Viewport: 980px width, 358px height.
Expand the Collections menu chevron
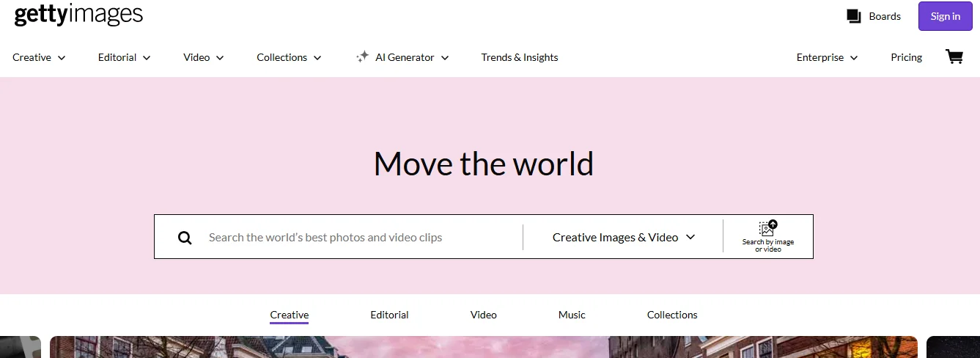point(317,58)
